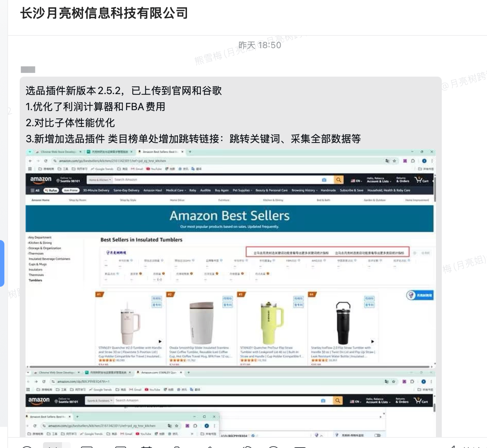Click the horizontal scrollbar below product listings
Viewport: 487px width, 448px height.
coord(230,366)
